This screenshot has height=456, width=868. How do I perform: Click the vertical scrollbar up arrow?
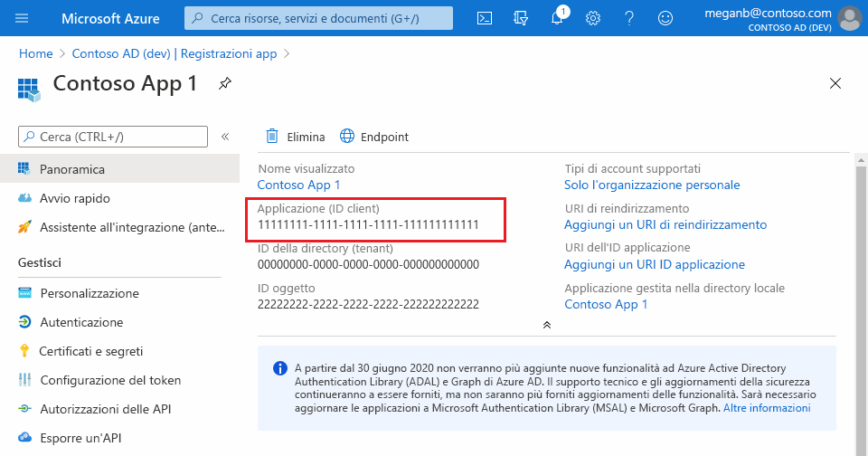(x=861, y=160)
